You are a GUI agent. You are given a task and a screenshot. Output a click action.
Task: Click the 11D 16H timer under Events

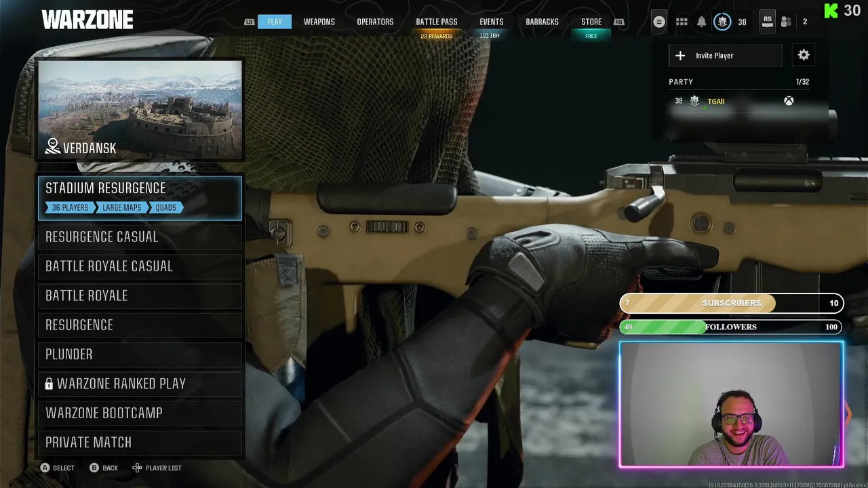(490, 36)
